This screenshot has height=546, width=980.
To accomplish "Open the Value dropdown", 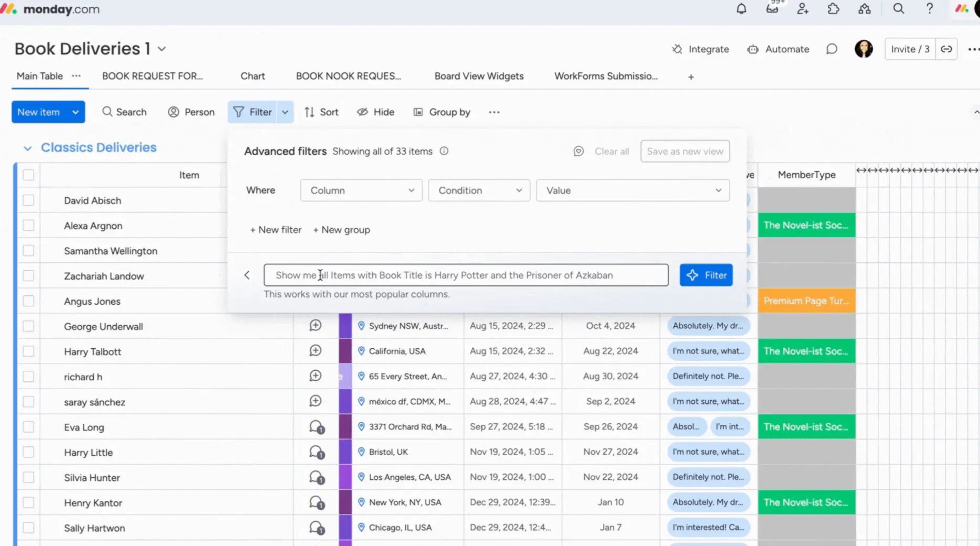I will pyautogui.click(x=632, y=190).
